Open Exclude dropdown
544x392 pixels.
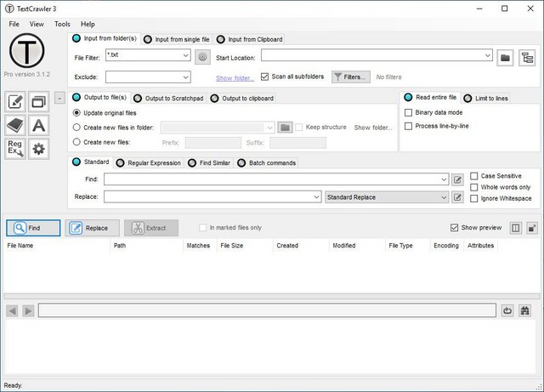tap(185, 77)
